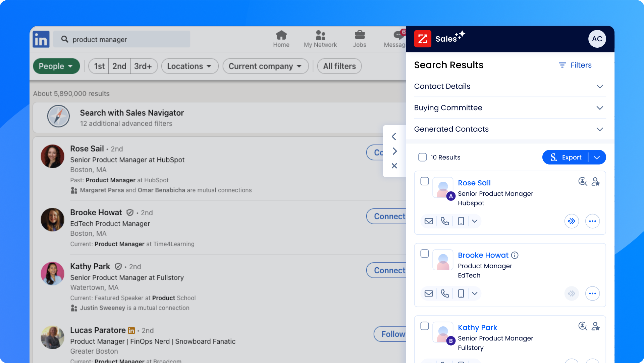Click search-person icon on Kathy Park card
The width and height of the screenshot is (644, 363).
coord(583,326)
